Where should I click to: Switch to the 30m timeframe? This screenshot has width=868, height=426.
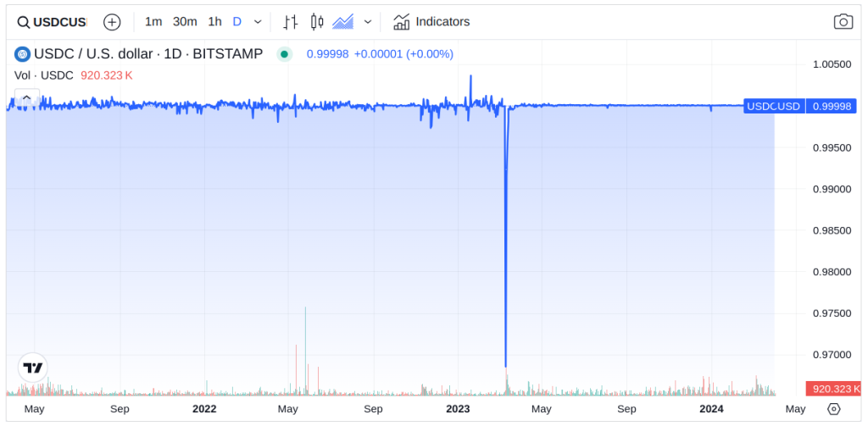coord(185,21)
